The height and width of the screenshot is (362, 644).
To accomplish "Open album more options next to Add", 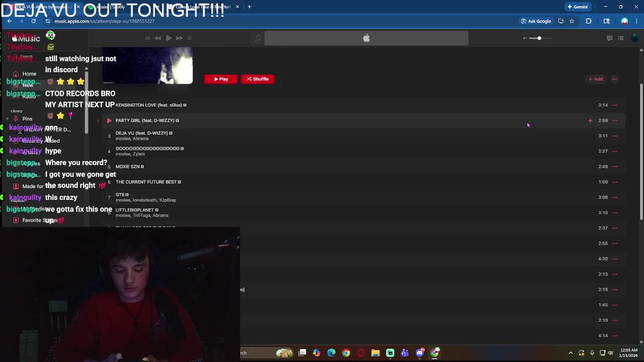I will [615, 79].
